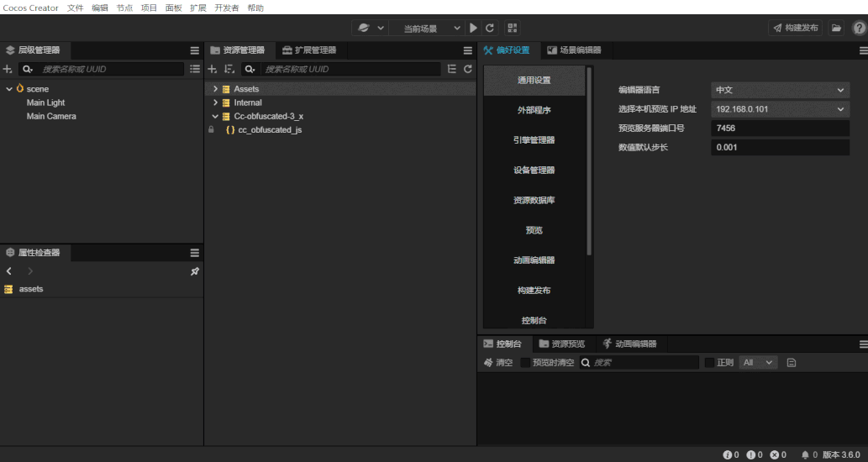
Task: Focus the hierarchy search field
Action: 111,69
